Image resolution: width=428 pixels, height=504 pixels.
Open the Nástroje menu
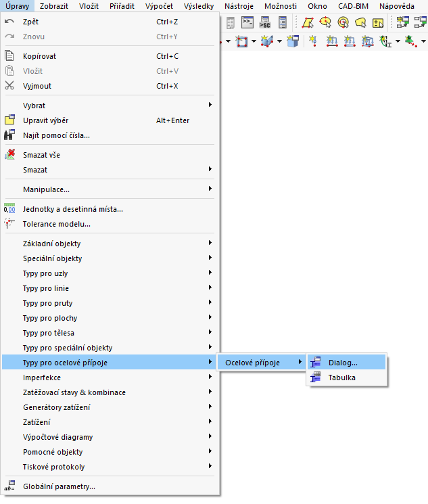(x=239, y=6)
